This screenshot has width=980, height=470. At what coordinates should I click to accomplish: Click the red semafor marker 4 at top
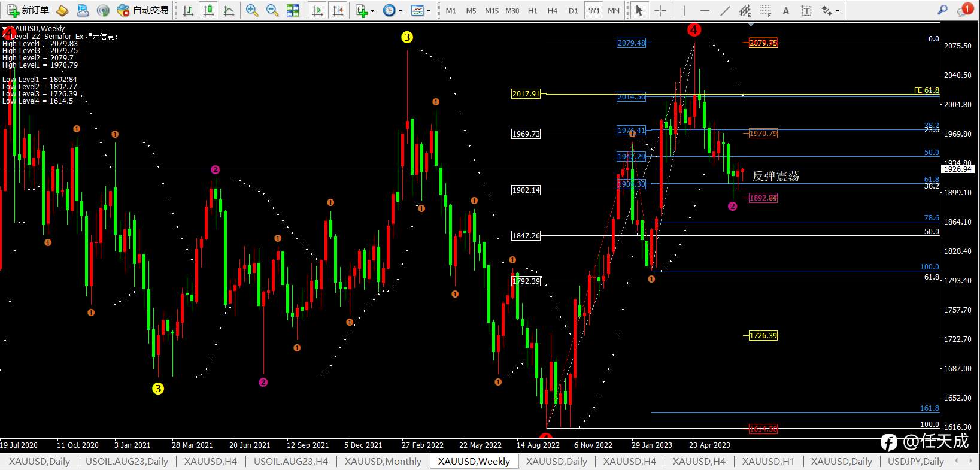click(x=694, y=29)
